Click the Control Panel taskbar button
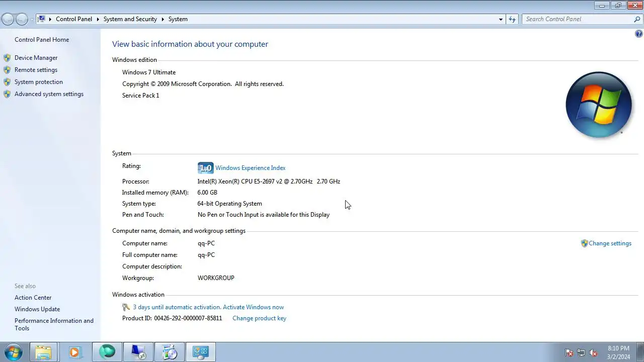This screenshot has height=362, width=644. click(x=201, y=352)
